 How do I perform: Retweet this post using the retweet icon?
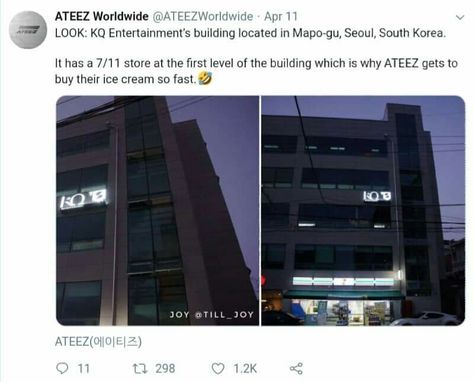pos(140,369)
